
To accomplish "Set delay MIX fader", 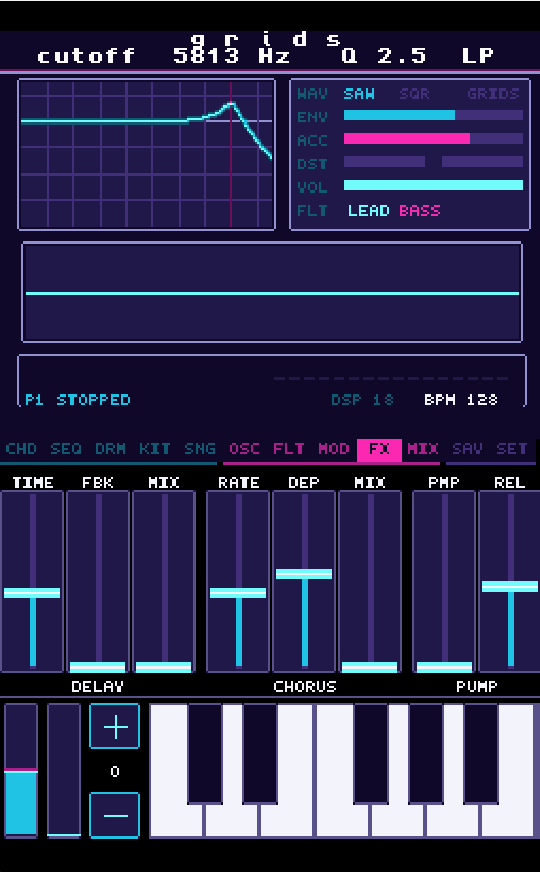I will pos(164,582).
